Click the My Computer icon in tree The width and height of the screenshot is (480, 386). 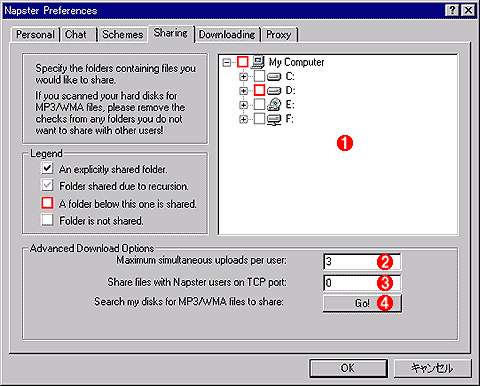point(257,62)
